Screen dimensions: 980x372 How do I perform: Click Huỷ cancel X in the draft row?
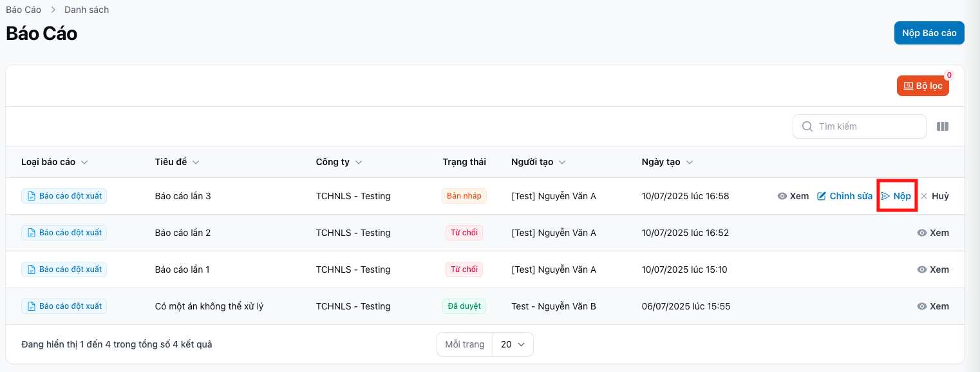click(x=924, y=196)
